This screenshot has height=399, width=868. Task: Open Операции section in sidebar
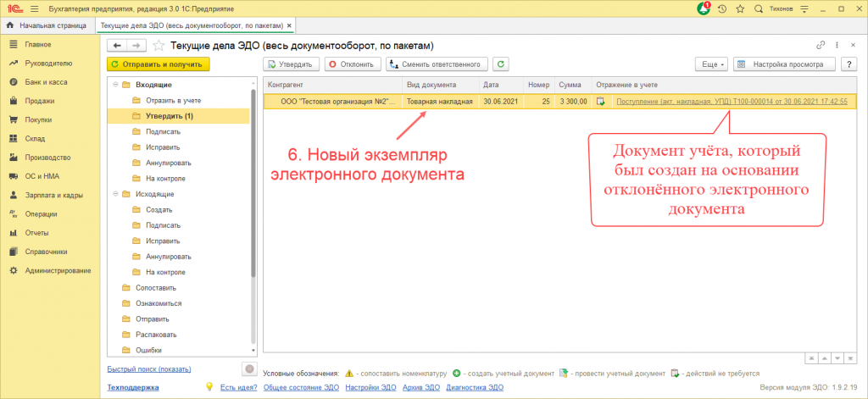point(41,214)
